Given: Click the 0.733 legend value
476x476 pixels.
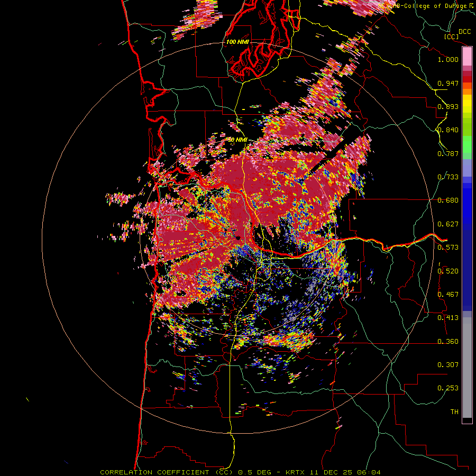Looking at the screenshot, I should point(448,177).
